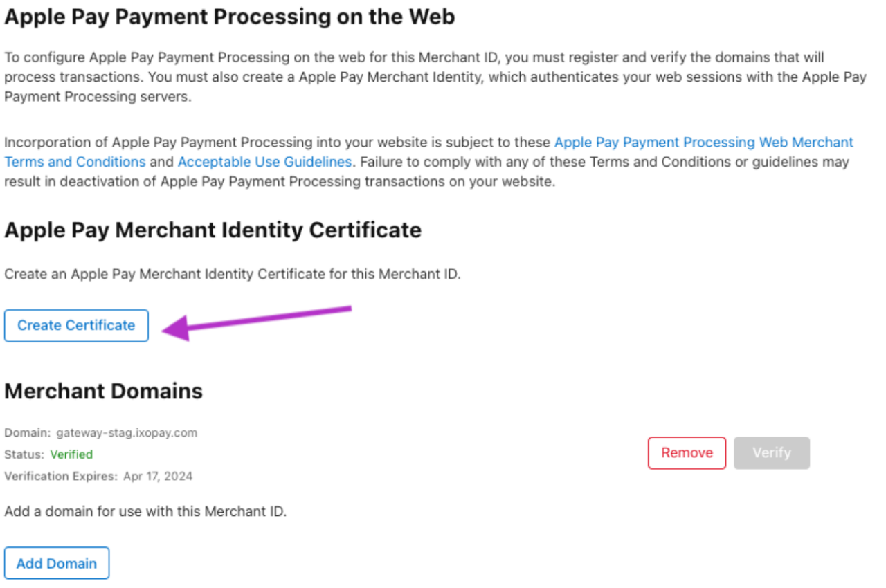The image size is (886, 588).
Task: Click the Apr 17, 2024 expiration date
Action: click(158, 476)
